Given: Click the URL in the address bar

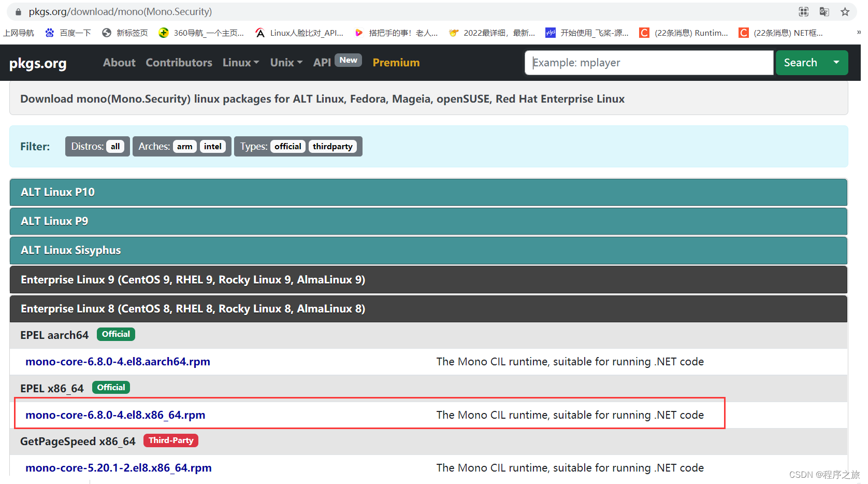Looking at the screenshot, I should pos(120,11).
